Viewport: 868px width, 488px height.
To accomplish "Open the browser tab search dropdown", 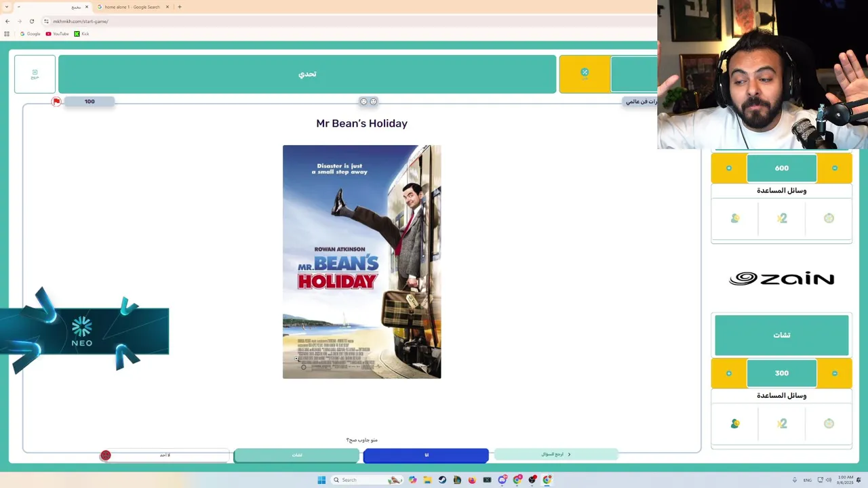I will point(5,7).
